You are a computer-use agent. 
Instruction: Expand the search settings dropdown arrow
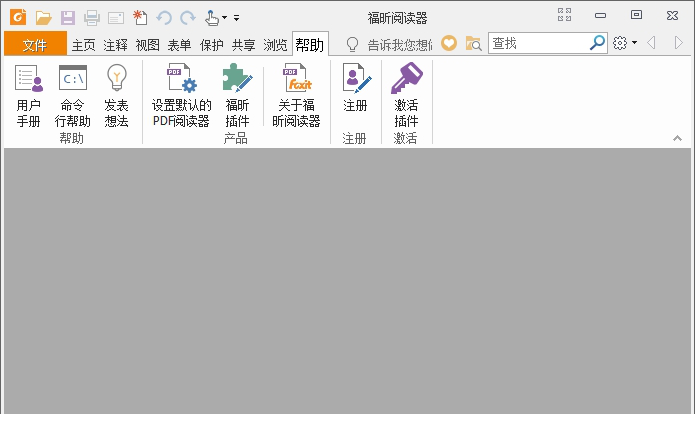(634, 43)
